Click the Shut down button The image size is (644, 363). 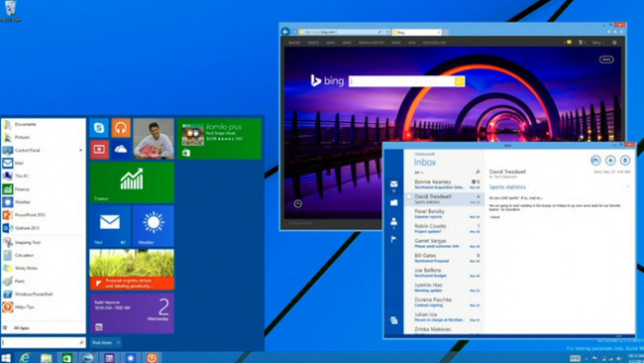coord(102,342)
